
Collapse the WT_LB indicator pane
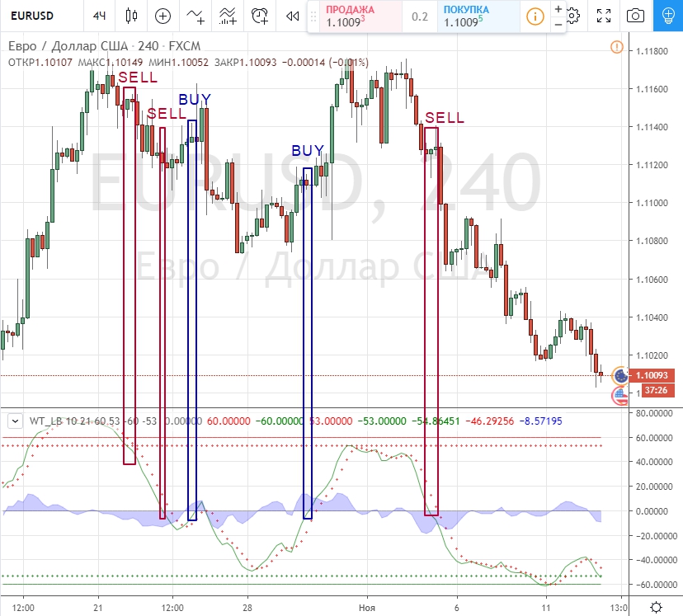[x=14, y=421]
